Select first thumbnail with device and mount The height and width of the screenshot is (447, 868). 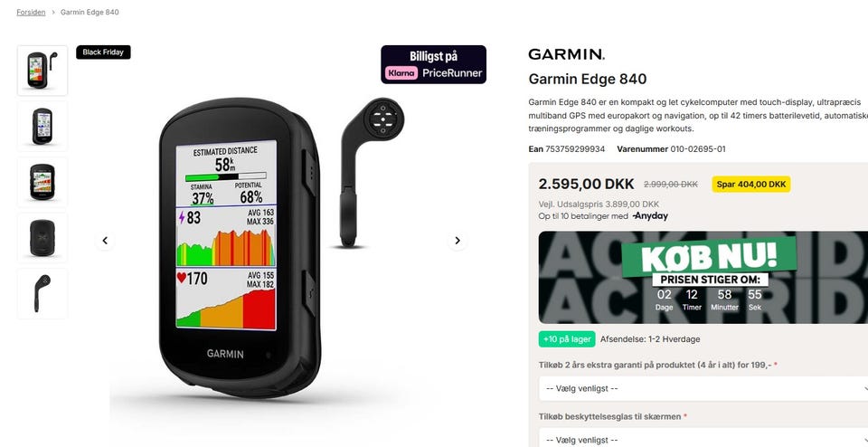[42, 71]
